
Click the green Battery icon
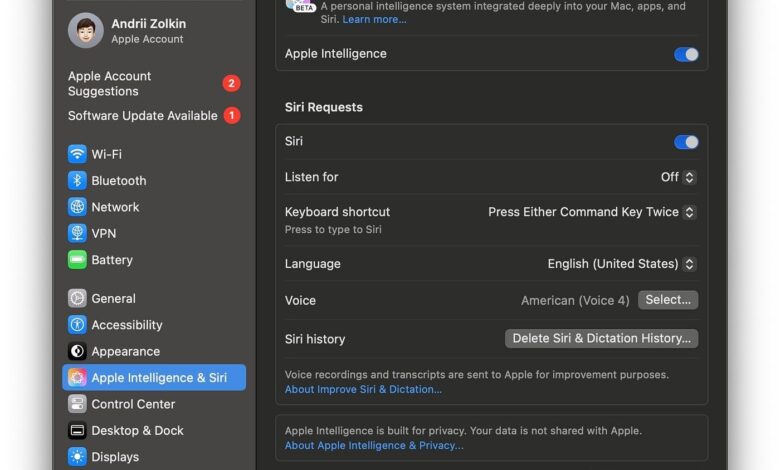tap(77, 259)
